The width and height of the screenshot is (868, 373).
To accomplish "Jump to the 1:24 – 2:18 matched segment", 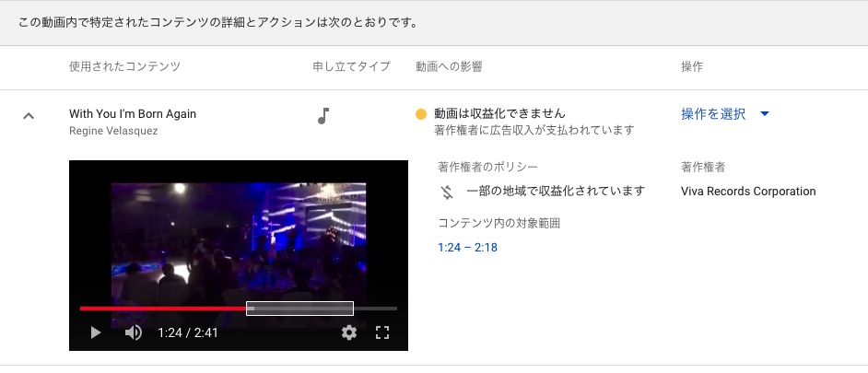I will point(467,248).
